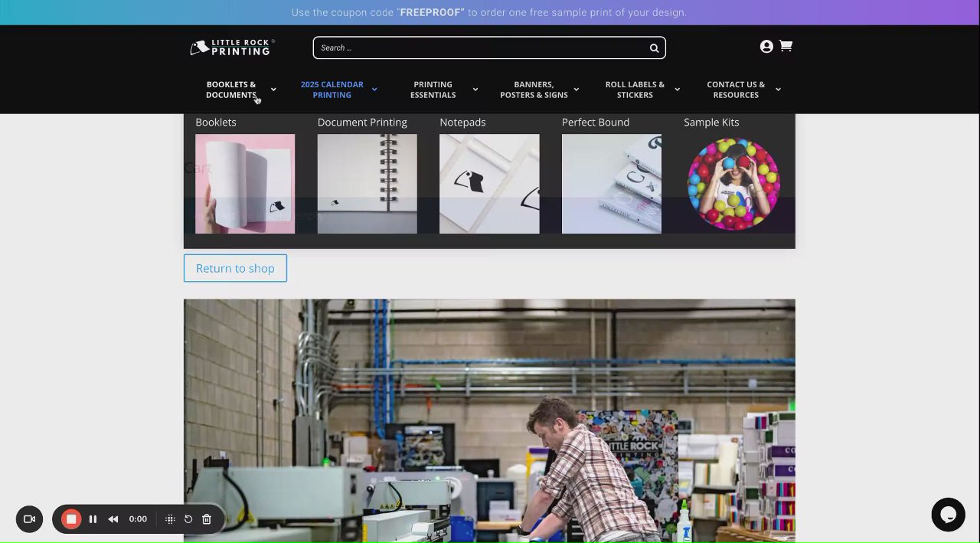Select the Sample Kits colorful balls thumbnail
Screen dimensions: 980x543
click(x=733, y=184)
